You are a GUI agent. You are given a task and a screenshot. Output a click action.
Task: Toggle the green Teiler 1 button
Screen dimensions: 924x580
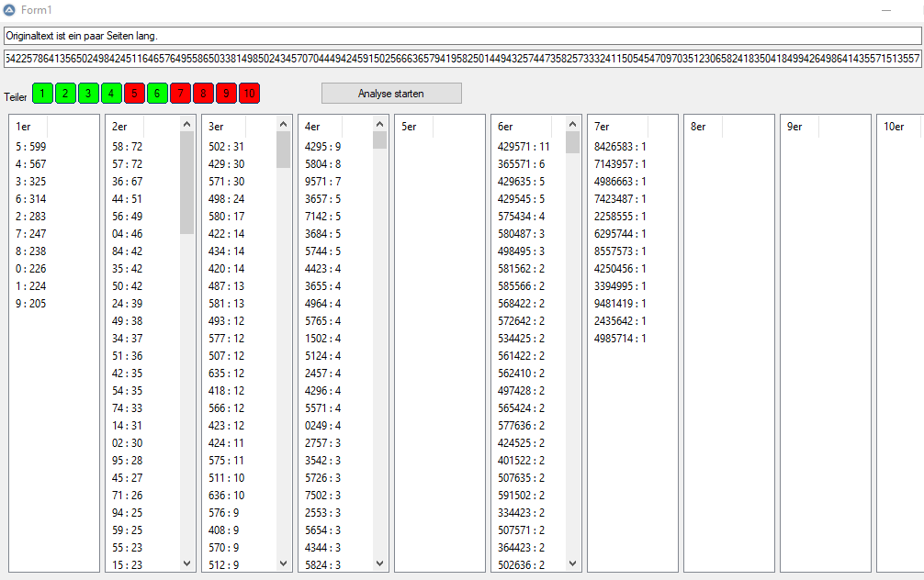pyautogui.click(x=42, y=94)
